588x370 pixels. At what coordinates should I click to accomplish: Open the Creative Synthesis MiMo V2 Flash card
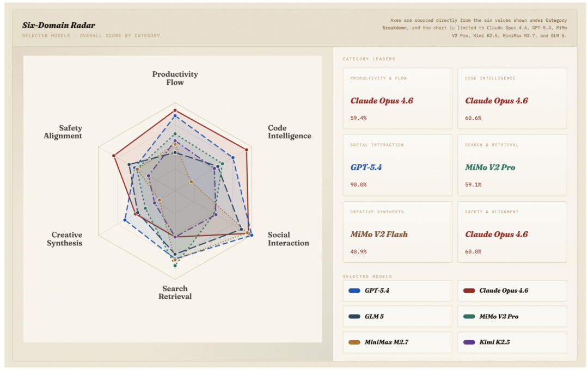pyautogui.click(x=397, y=232)
